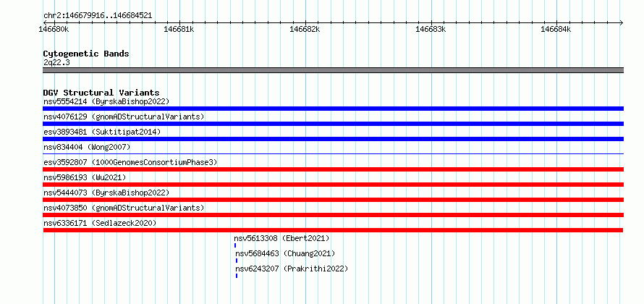Image resolution: width=644 pixels, height=304 pixels.
Task: Click the 146683k ruler tick label
Action: coord(431,29)
